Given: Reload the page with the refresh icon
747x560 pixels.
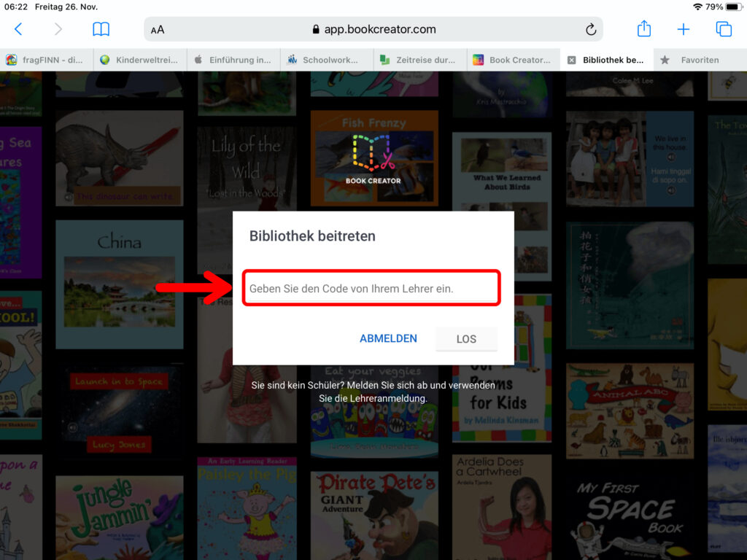Looking at the screenshot, I should tap(591, 29).
